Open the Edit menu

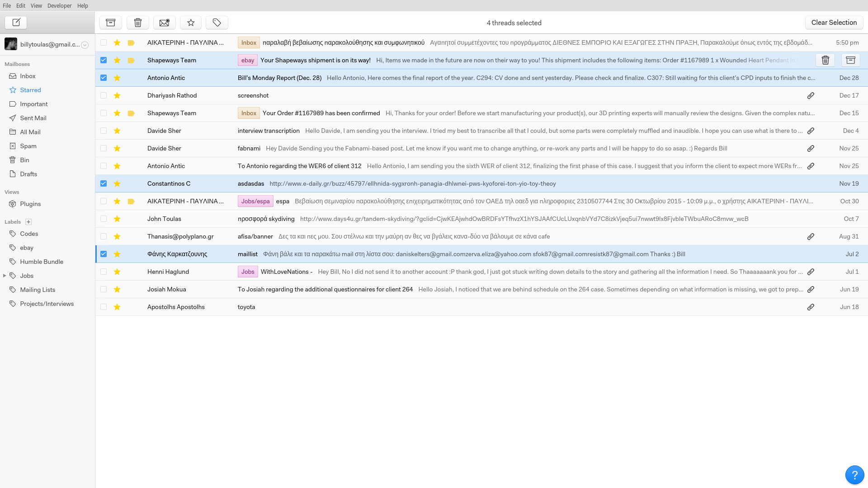pos(21,5)
